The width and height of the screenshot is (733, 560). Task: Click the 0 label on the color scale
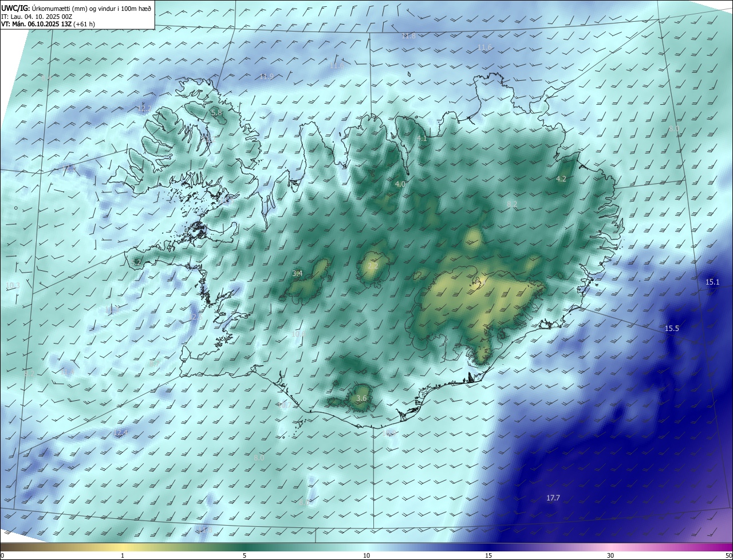coord(2,555)
